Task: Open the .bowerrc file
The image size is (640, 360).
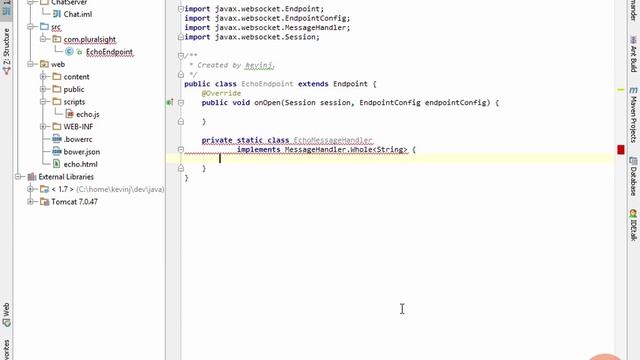Action: [78, 139]
